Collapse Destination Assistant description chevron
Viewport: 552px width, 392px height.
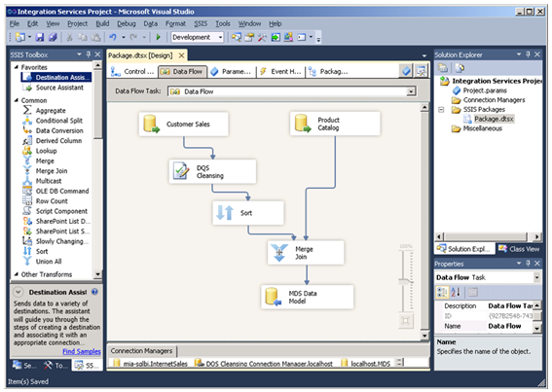point(18,292)
